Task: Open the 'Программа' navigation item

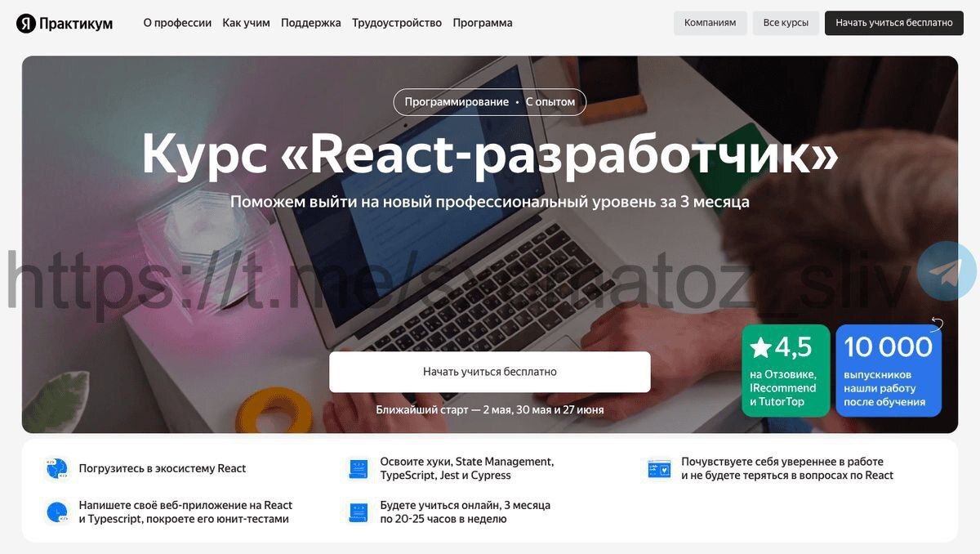Action: pyautogui.click(x=483, y=23)
